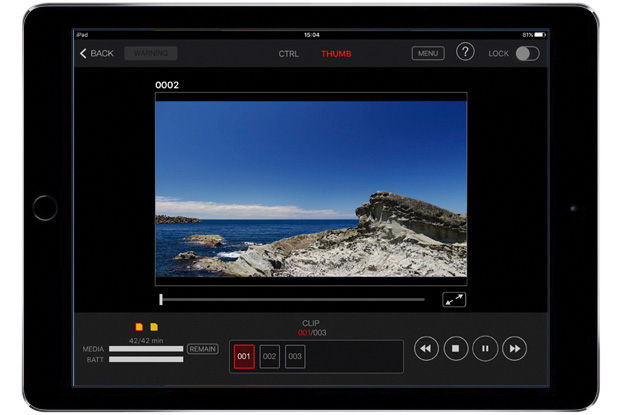625x415 pixels.
Task: Select clip thumbnail 003
Action: click(295, 356)
